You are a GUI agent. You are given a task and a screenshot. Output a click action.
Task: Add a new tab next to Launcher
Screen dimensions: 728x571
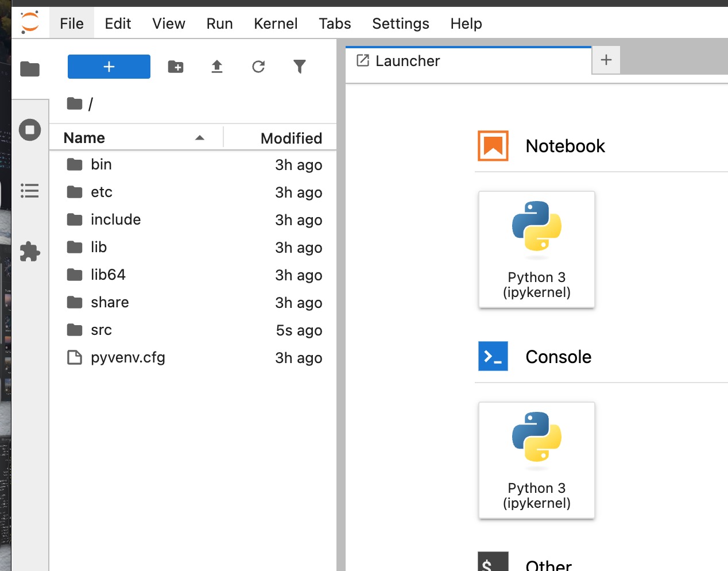coord(606,60)
